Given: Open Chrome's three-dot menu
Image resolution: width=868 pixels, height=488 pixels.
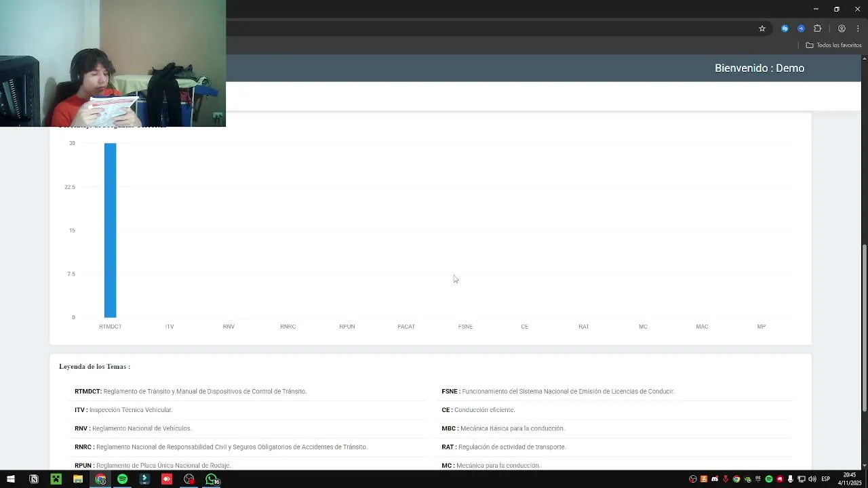Looking at the screenshot, I should pyautogui.click(x=858, y=28).
